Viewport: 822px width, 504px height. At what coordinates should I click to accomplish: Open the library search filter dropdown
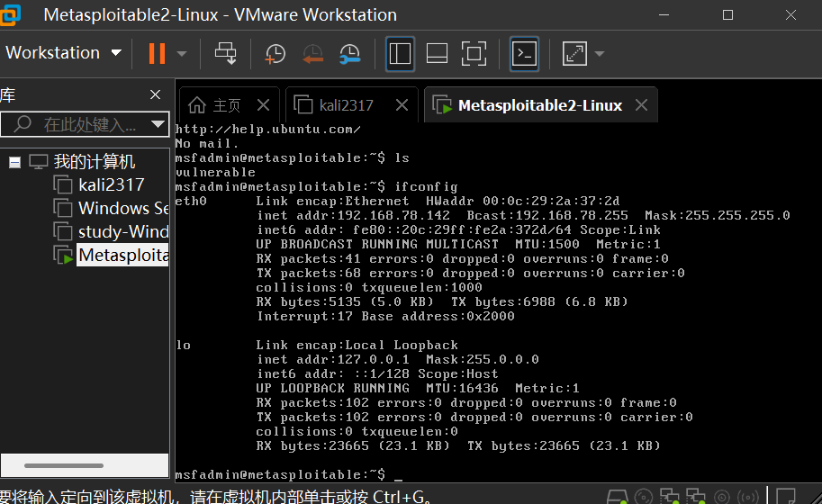158,124
